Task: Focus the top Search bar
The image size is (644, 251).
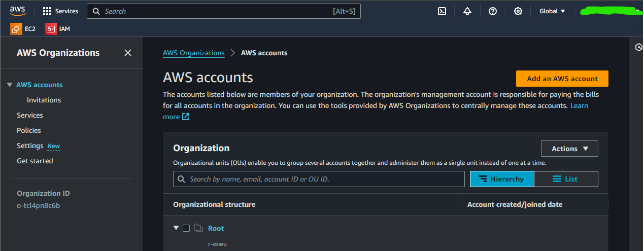Action: 224,11
